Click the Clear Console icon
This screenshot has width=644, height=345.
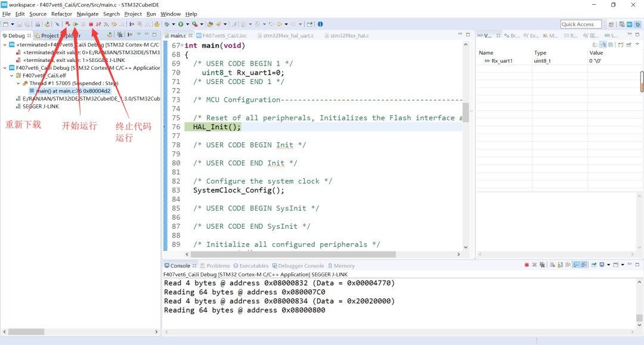click(553, 265)
